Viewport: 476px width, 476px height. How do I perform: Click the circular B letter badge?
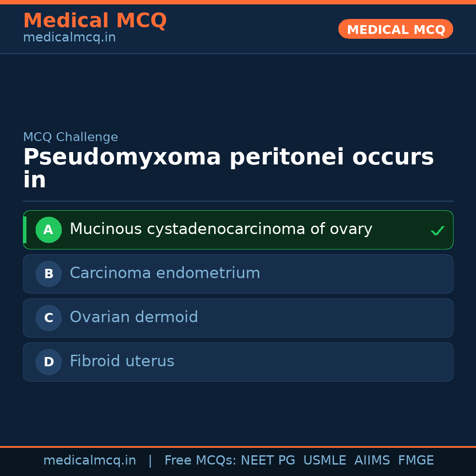click(48, 274)
